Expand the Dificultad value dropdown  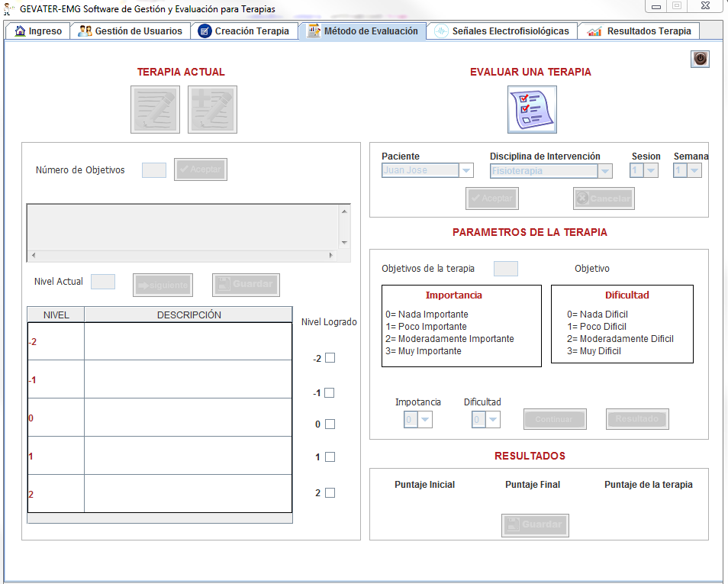(x=493, y=419)
